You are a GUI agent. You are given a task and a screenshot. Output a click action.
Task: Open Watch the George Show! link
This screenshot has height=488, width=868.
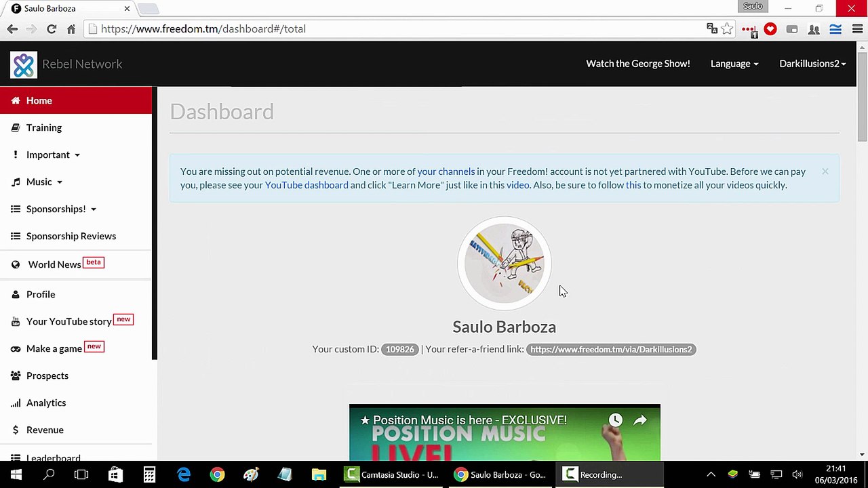pos(638,64)
